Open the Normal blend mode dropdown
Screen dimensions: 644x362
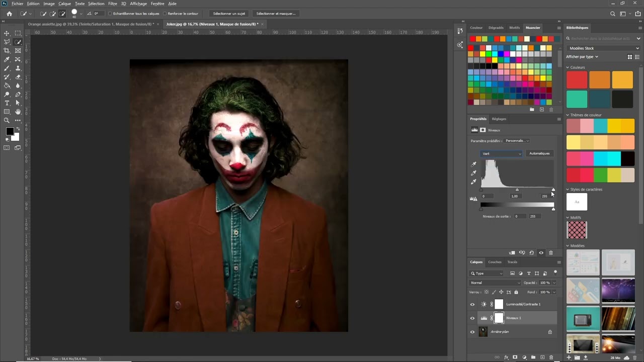point(495,283)
